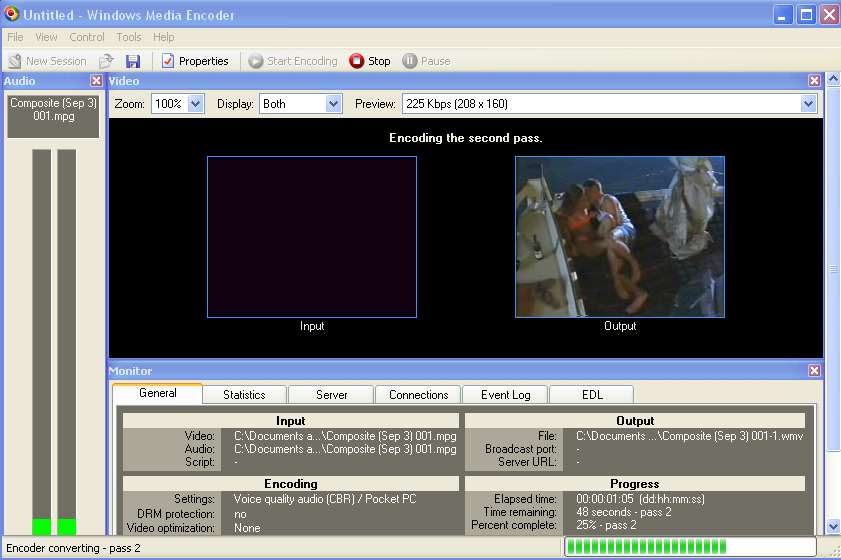This screenshot has height=560, width=841.
Task: Click the encoding progress bar in status bar
Action: click(x=690, y=547)
